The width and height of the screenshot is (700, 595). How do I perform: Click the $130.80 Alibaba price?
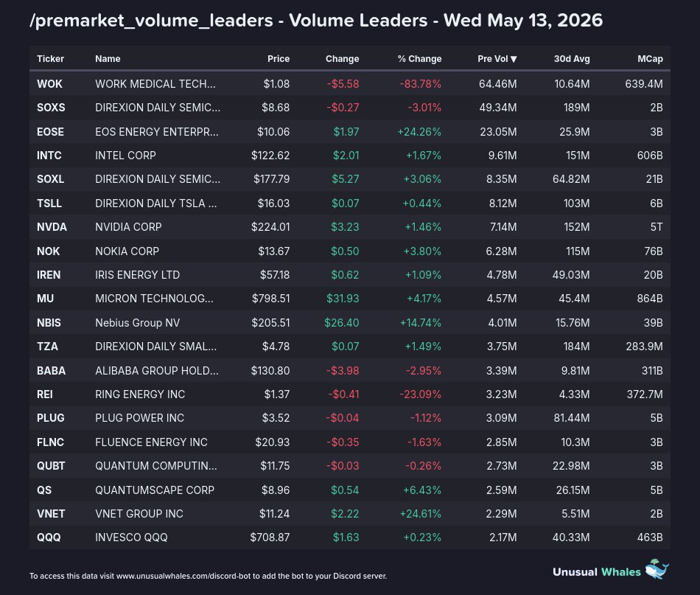coord(270,371)
